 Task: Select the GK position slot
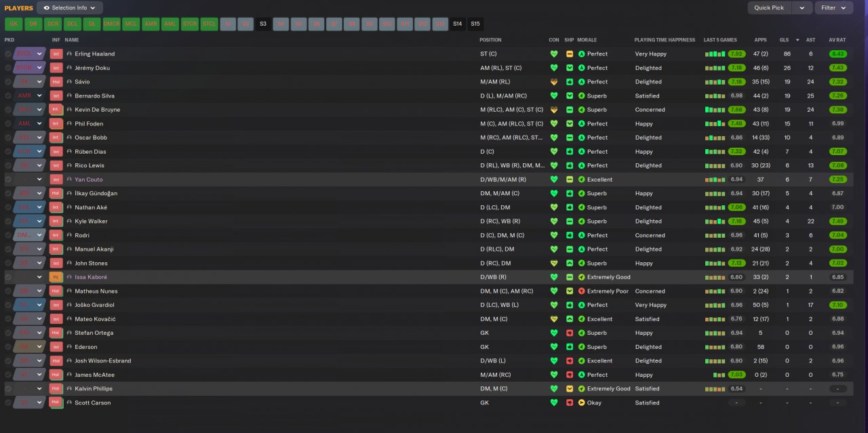pyautogui.click(x=14, y=24)
